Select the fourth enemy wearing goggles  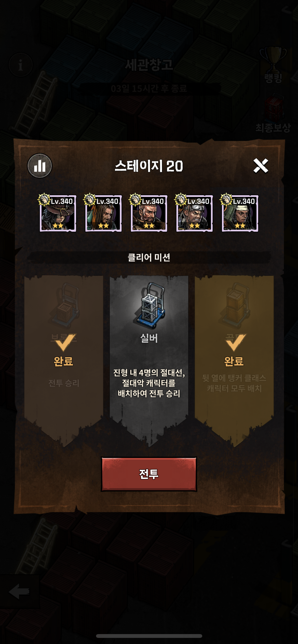[x=195, y=213]
